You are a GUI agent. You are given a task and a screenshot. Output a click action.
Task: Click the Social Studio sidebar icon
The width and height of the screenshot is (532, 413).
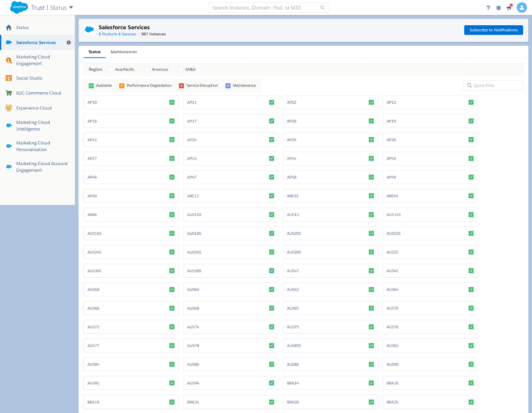click(x=9, y=78)
